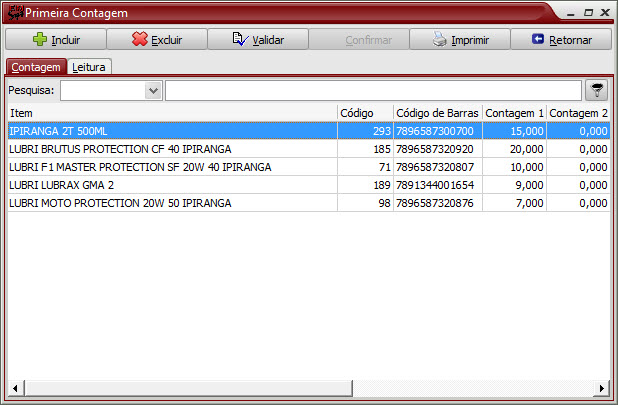Click barcode 7896587300700
Screen dimensions: 618x405
coord(438,131)
